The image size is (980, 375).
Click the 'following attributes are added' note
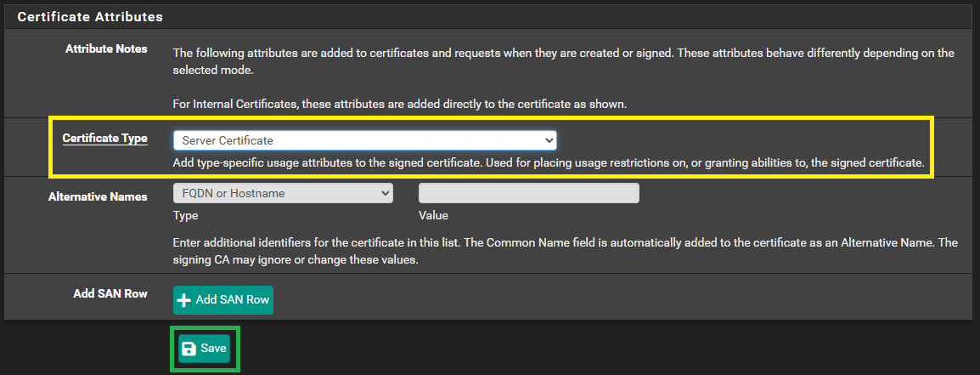click(x=564, y=62)
